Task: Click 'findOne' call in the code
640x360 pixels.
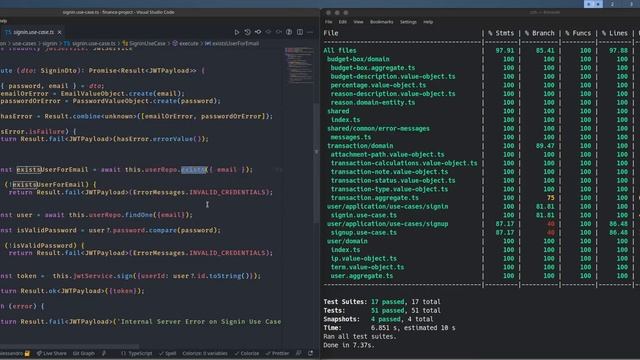Action: (x=140, y=215)
